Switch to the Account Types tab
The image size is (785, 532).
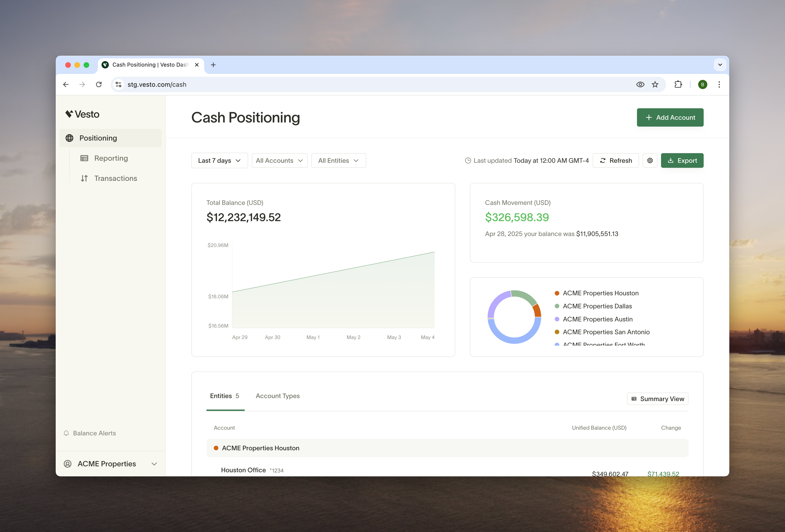pos(277,396)
